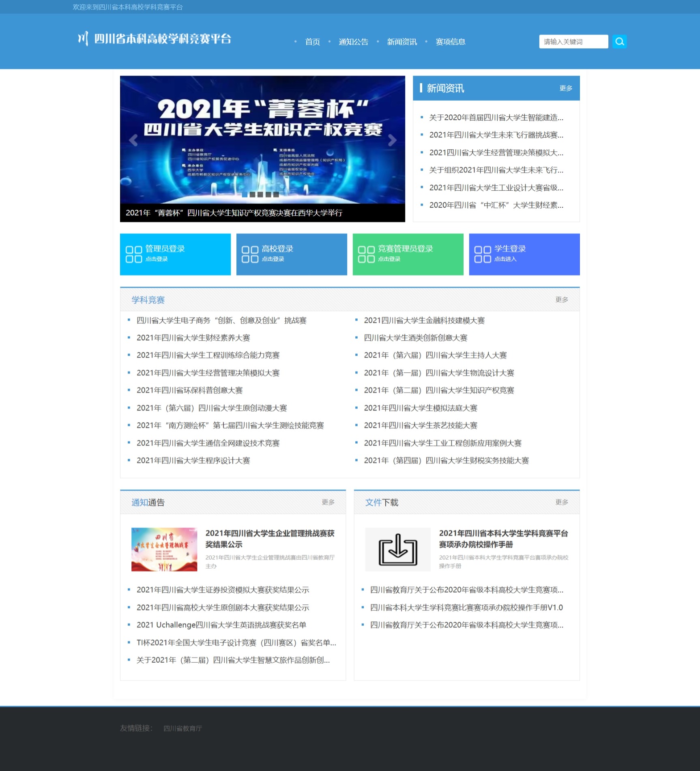Open 赛项信息 navigation menu item
Image resolution: width=700 pixels, height=771 pixels.
[x=450, y=42]
